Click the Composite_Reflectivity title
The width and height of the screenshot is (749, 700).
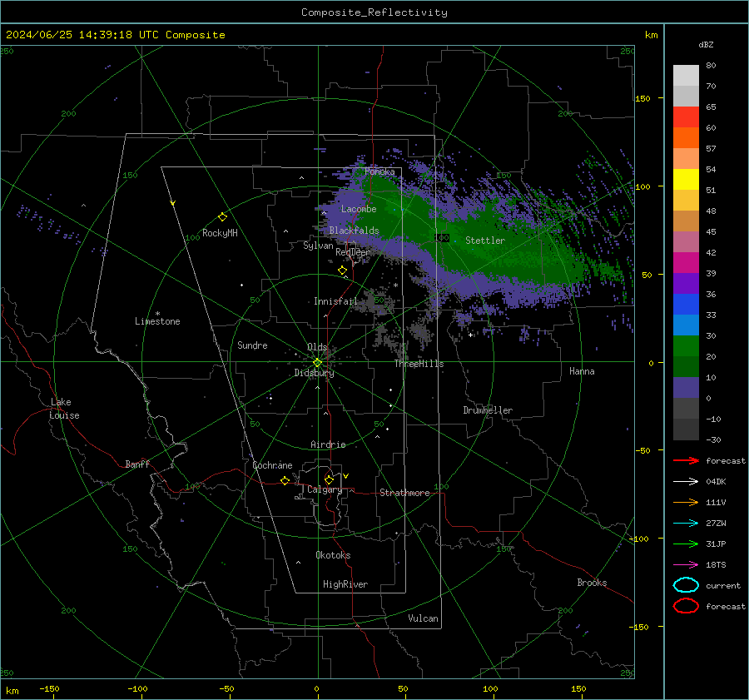374,12
